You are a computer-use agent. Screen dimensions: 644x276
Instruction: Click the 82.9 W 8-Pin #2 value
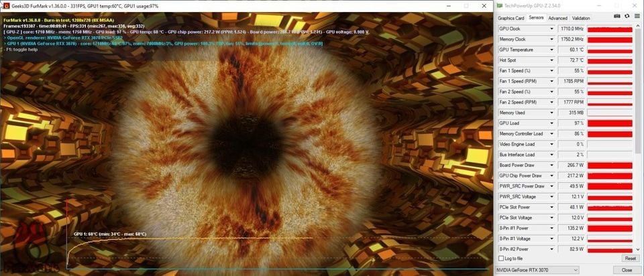tap(572, 249)
